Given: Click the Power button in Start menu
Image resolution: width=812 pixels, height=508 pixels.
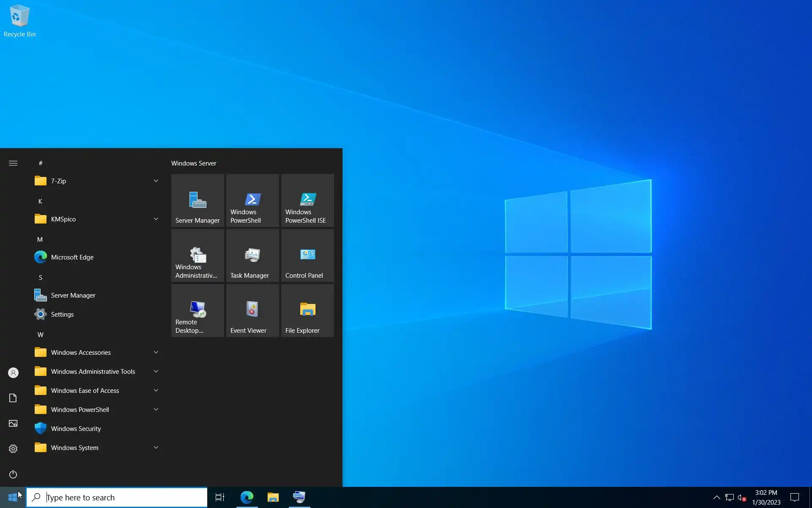Looking at the screenshot, I should (13, 474).
